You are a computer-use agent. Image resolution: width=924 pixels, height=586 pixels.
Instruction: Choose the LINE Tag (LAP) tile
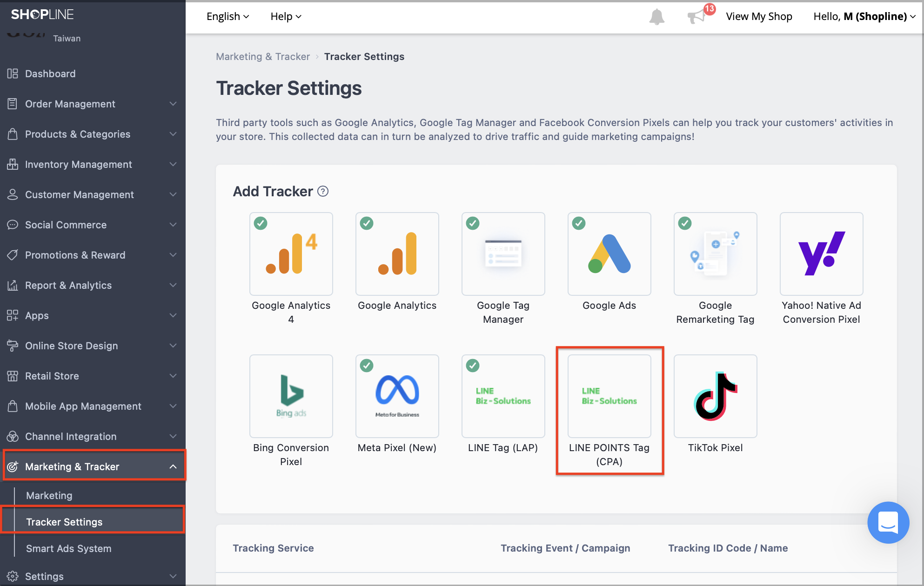pos(503,396)
